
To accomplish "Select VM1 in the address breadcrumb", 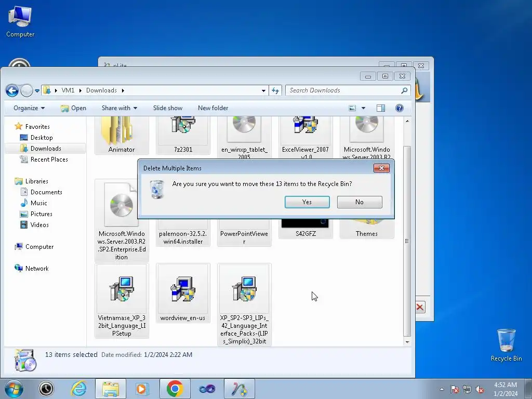I will coord(68,90).
